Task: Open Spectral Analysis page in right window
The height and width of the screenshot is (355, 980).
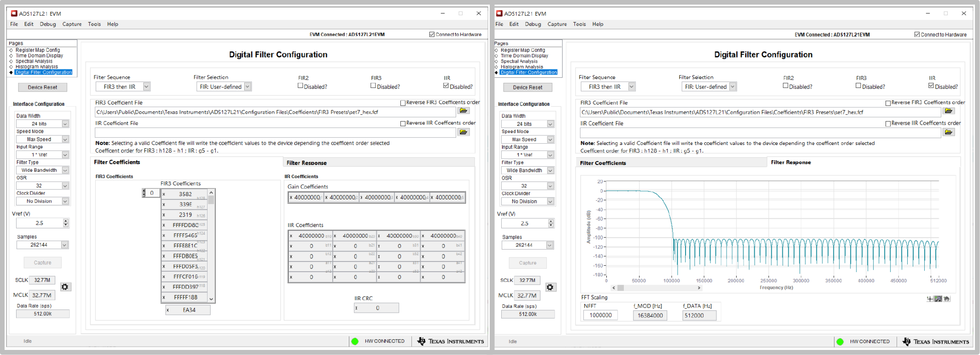Action: (519, 61)
